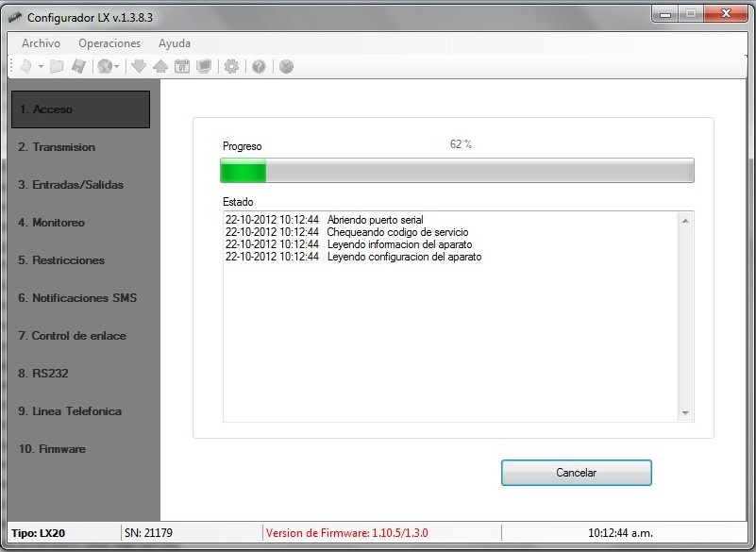The width and height of the screenshot is (756, 552).
Task: Open the 6. Notificaciones SMS section
Action: tap(80, 298)
